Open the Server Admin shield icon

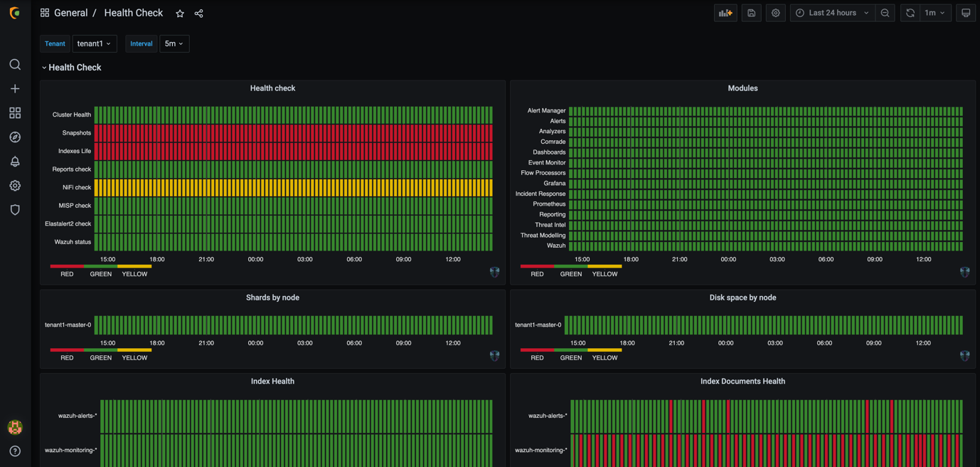15,210
